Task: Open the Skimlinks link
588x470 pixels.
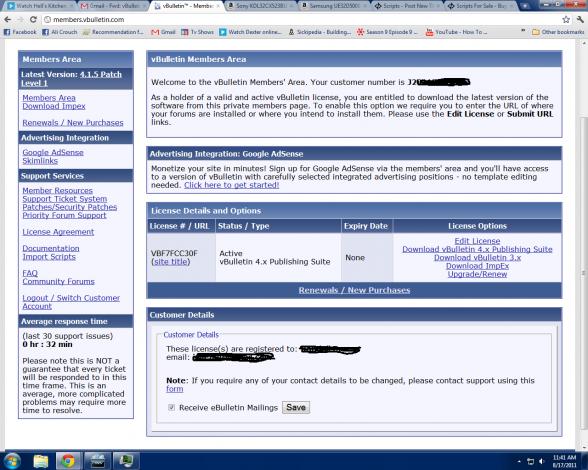Action: (40, 161)
